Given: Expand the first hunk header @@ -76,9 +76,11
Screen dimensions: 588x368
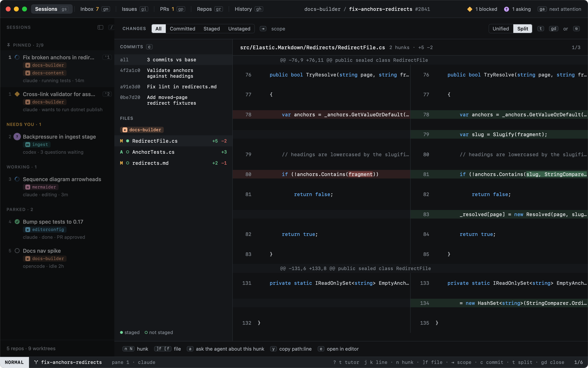Looking at the screenshot, I should click(x=410, y=60).
